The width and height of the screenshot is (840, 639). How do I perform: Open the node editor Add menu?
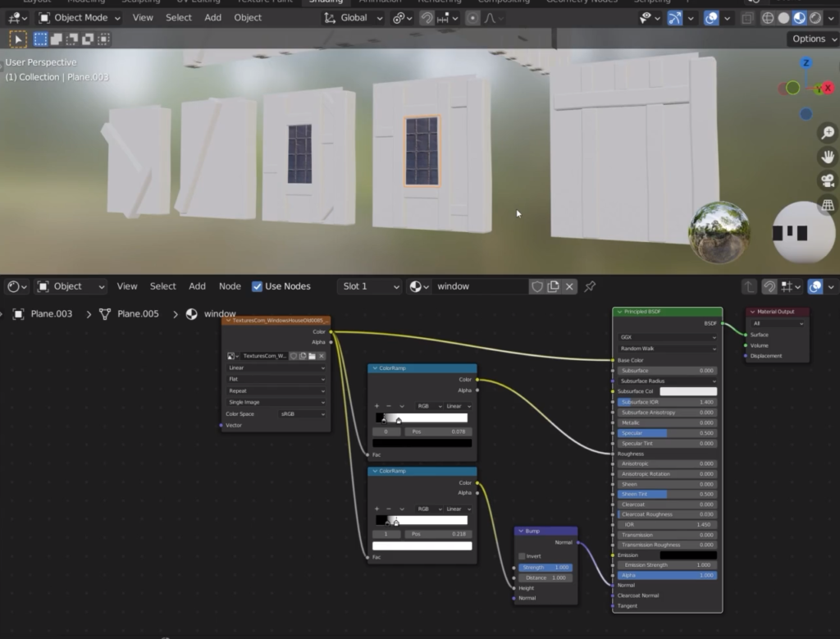tap(197, 286)
